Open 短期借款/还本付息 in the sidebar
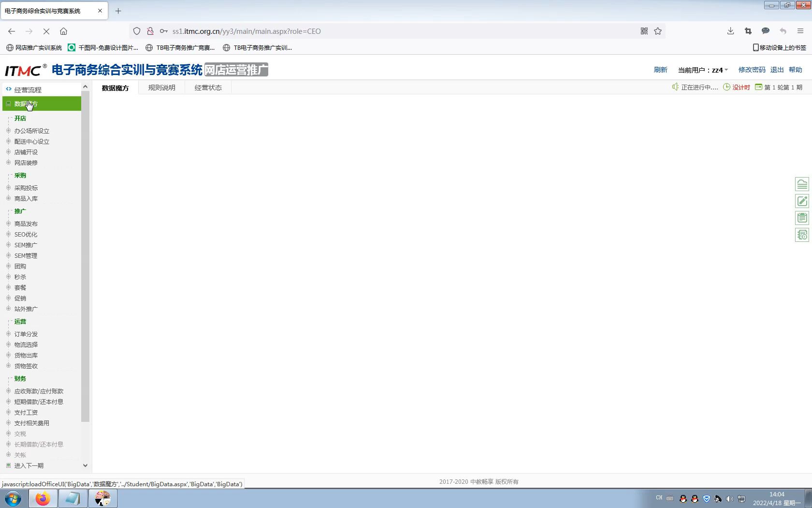 click(x=39, y=402)
